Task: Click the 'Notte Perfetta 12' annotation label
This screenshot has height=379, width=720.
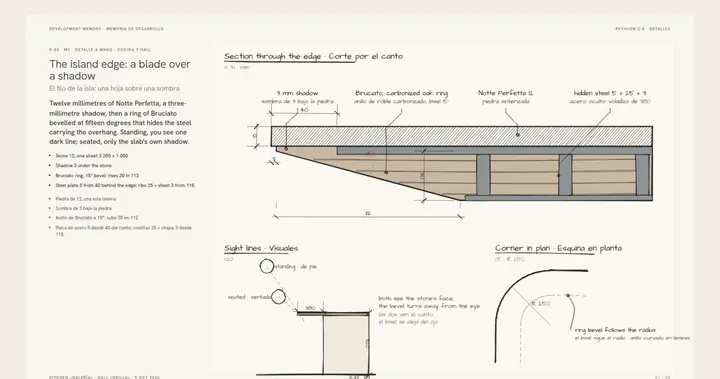Action: point(506,93)
